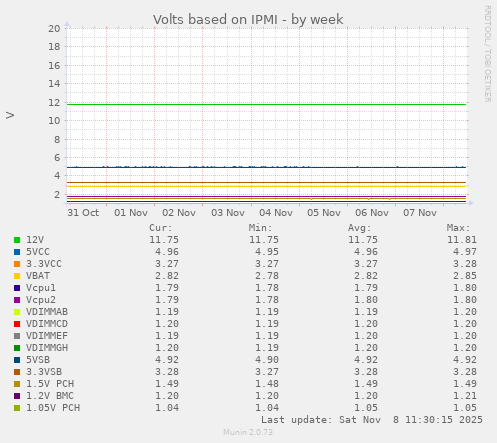The height and width of the screenshot is (443, 497).
Task: Click the 1.5V PCH legend swatch
Action: point(17,384)
